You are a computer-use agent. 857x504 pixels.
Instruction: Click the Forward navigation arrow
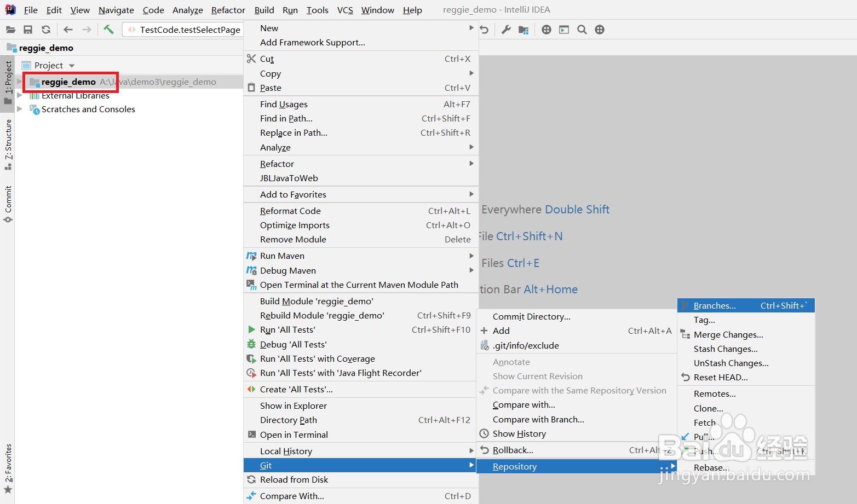pyautogui.click(x=87, y=30)
